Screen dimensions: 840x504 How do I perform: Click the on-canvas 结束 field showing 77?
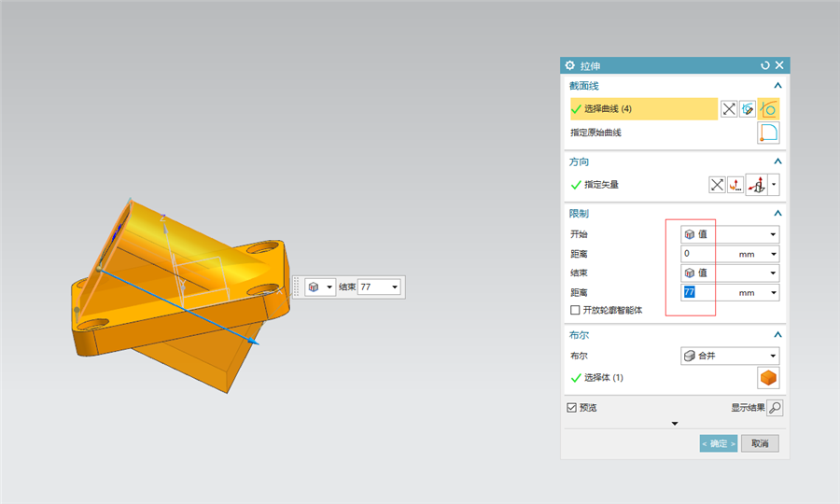click(x=373, y=287)
